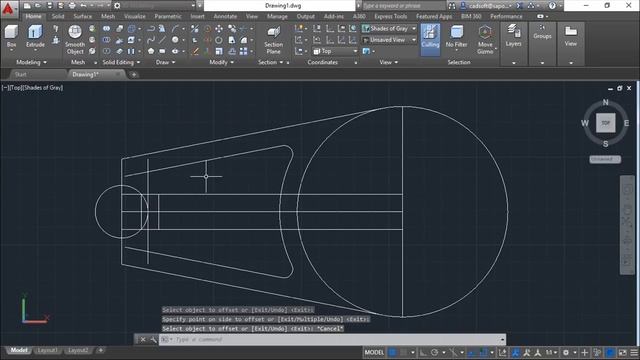
Task: Click the Help question mark icon
Action: click(x=552, y=6)
